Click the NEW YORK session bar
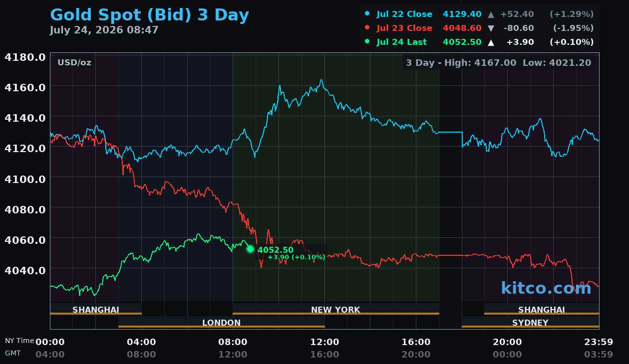This screenshot has width=629, height=364. pyautogui.click(x=336, y=309)
